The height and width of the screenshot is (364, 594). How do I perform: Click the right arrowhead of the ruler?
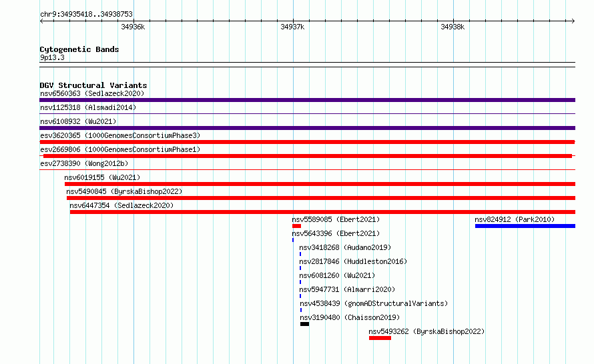[x=573, y=21]
